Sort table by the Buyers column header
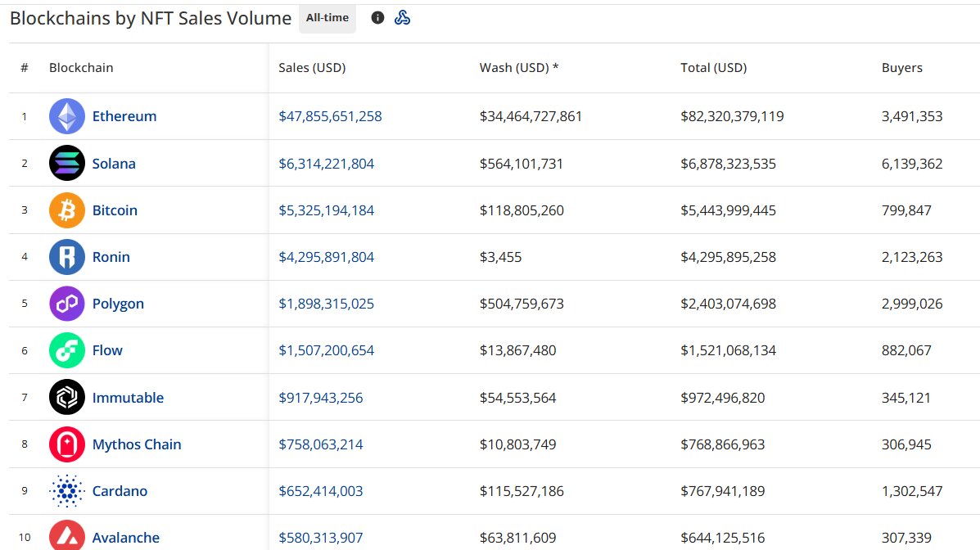The height and width of the screenshot is (550, 980). coord(901,68)
